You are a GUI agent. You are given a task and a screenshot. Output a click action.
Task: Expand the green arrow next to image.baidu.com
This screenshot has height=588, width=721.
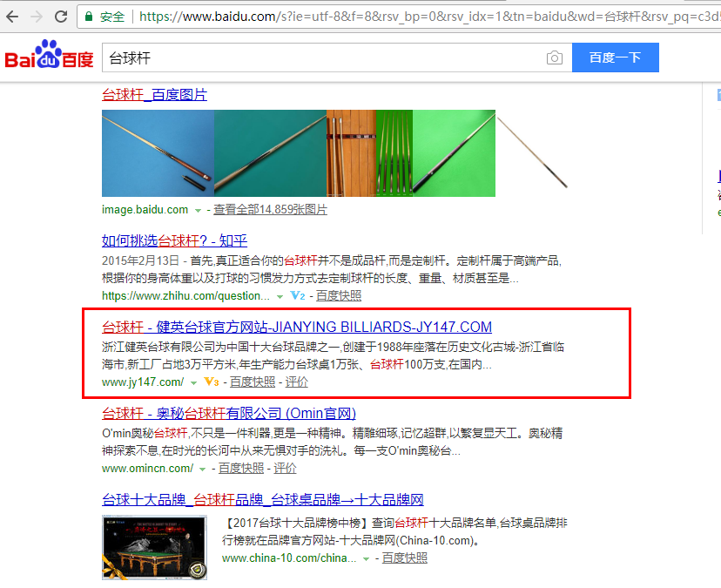pos(199,210)
